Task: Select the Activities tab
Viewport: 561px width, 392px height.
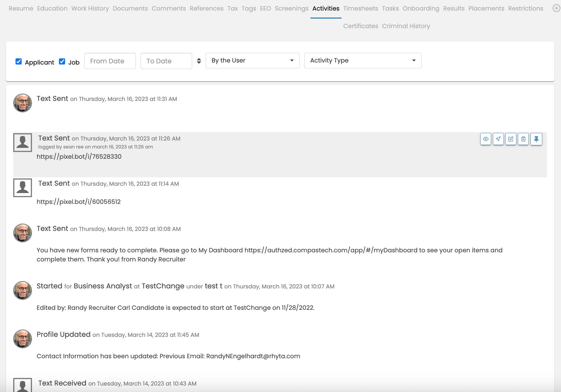Action: point(326,9)
